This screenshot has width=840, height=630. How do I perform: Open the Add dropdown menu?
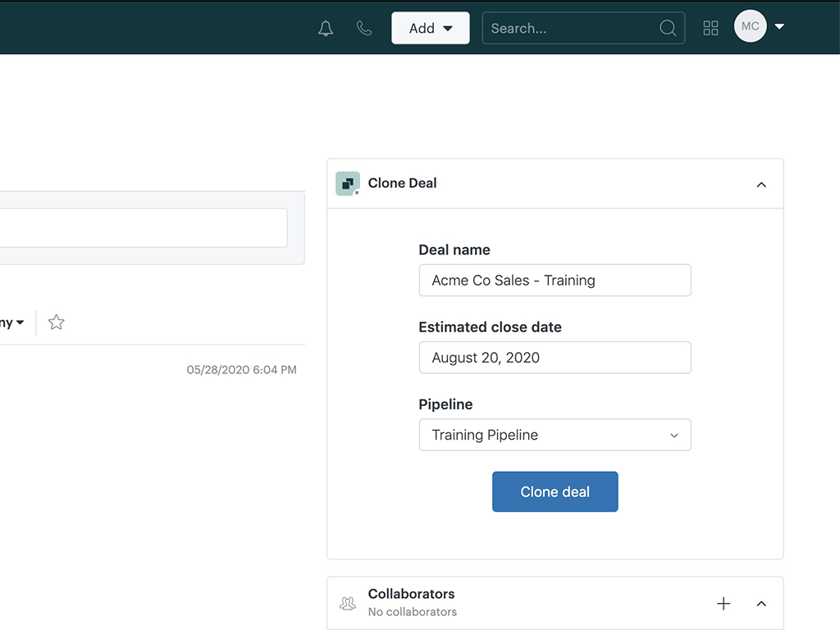(431, 28)
